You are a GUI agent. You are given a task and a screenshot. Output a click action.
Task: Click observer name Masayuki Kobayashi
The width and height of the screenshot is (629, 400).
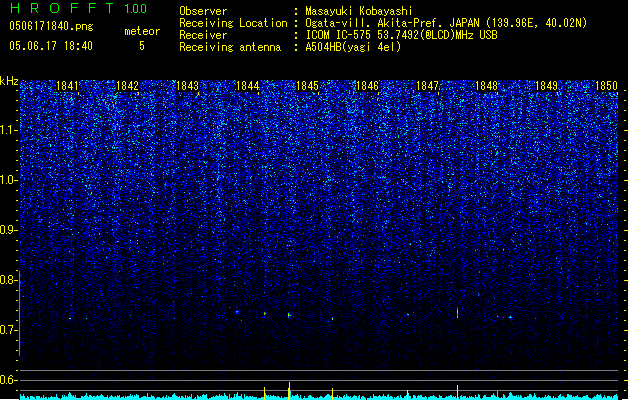(x=359, y=11)
